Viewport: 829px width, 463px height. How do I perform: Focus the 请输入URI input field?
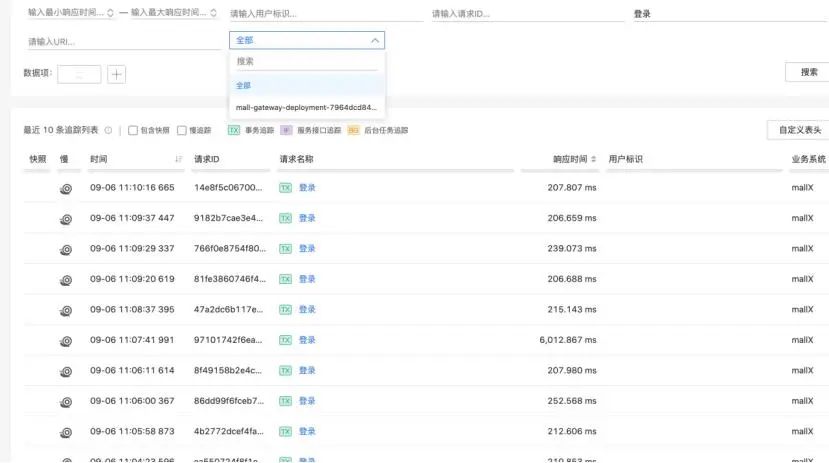[122, 42]
